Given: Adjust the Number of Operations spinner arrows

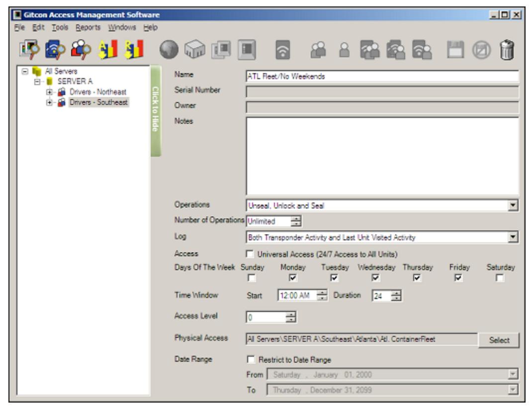Looking at the screenshot, I should click(296, 221).
